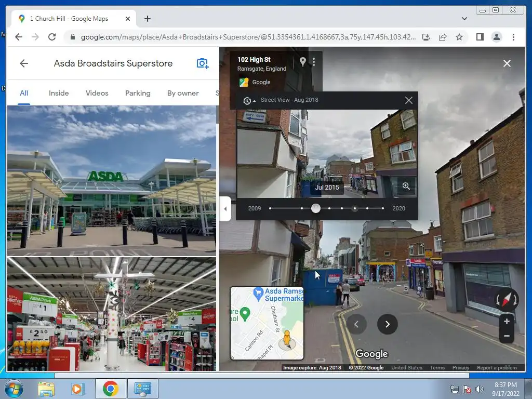The height and width of the screenshot is (399, 532).
Task: Add a photo with the camera icon
Action: coord(203,63)
